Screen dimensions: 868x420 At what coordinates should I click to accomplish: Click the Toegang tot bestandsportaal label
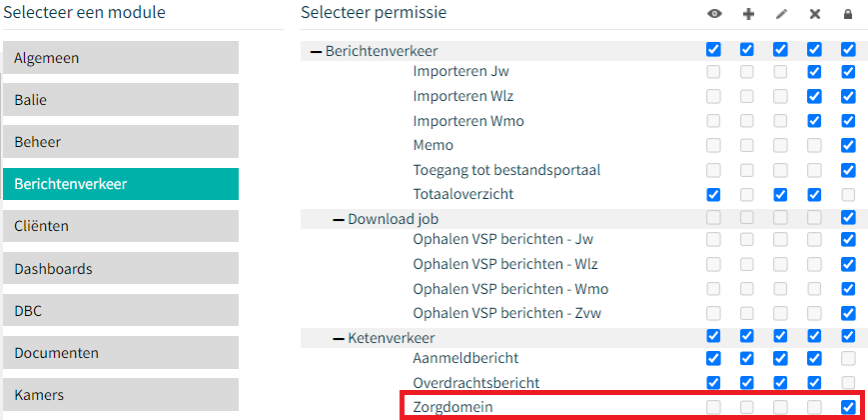506,170
